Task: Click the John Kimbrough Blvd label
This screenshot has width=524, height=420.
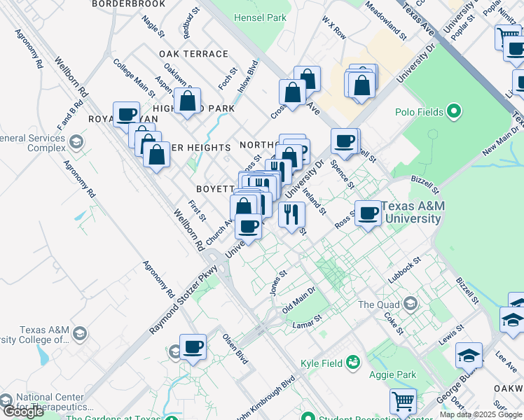Action: coord(267,398)
